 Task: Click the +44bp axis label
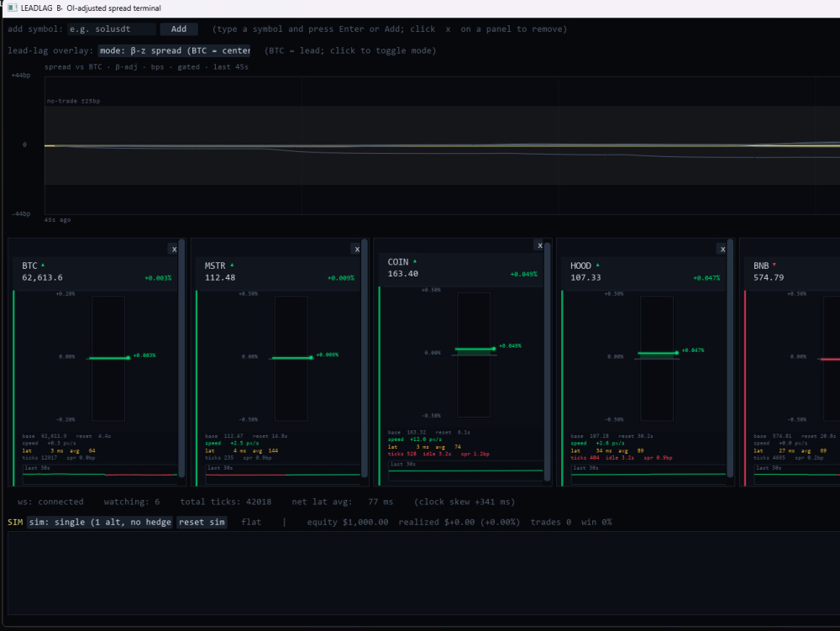tap(21, 75)
